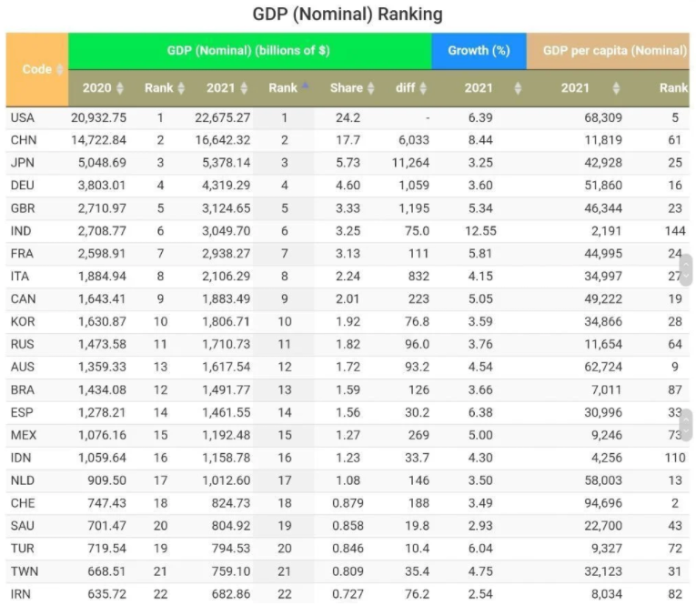This screenshot has height=616, width=696.
Task: Select the USA row code
Action: (23, 117)
